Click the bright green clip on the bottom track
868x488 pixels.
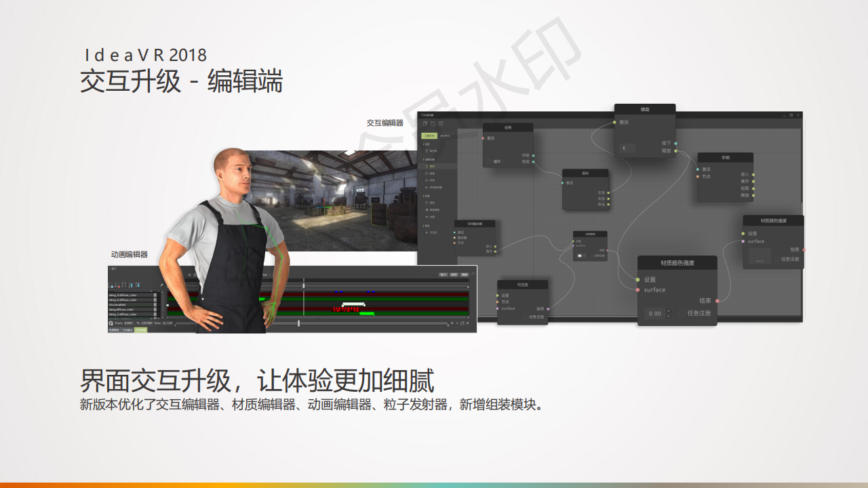click(x=367, y=313)
